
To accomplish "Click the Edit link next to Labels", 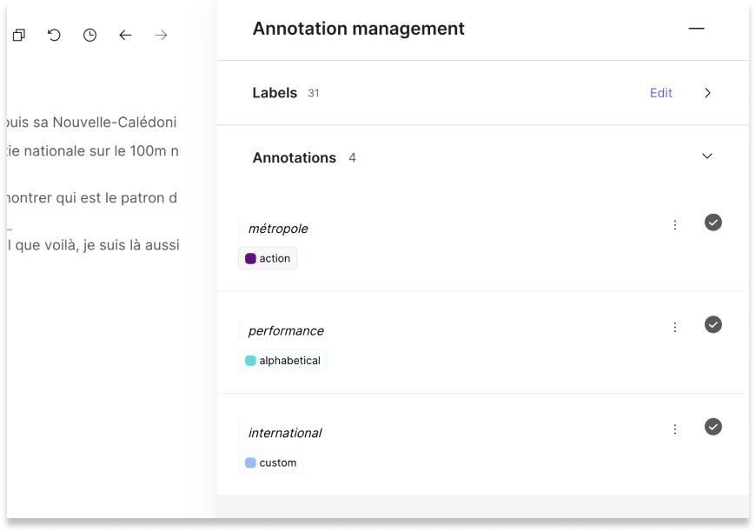I will click(660, 92).
